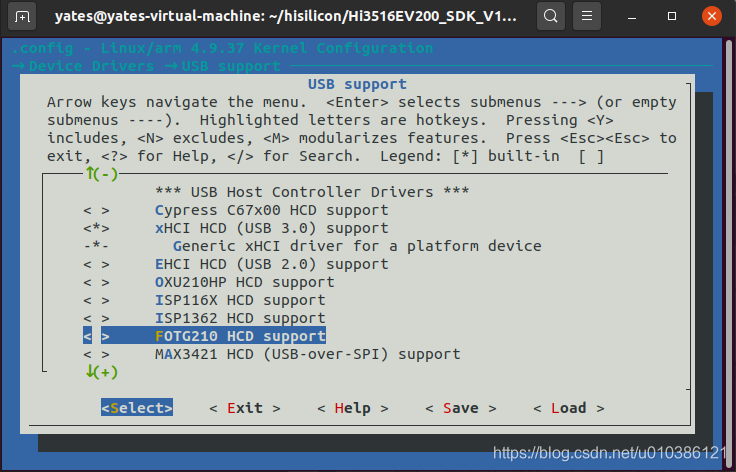Open the terminal search icon
Screen dimensions: 736x472
[551, 16]
